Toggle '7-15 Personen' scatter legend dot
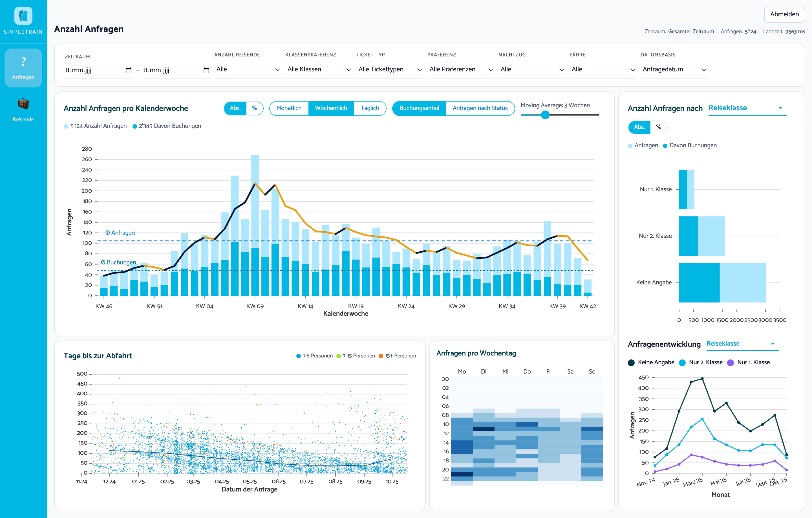 [339, 356]
